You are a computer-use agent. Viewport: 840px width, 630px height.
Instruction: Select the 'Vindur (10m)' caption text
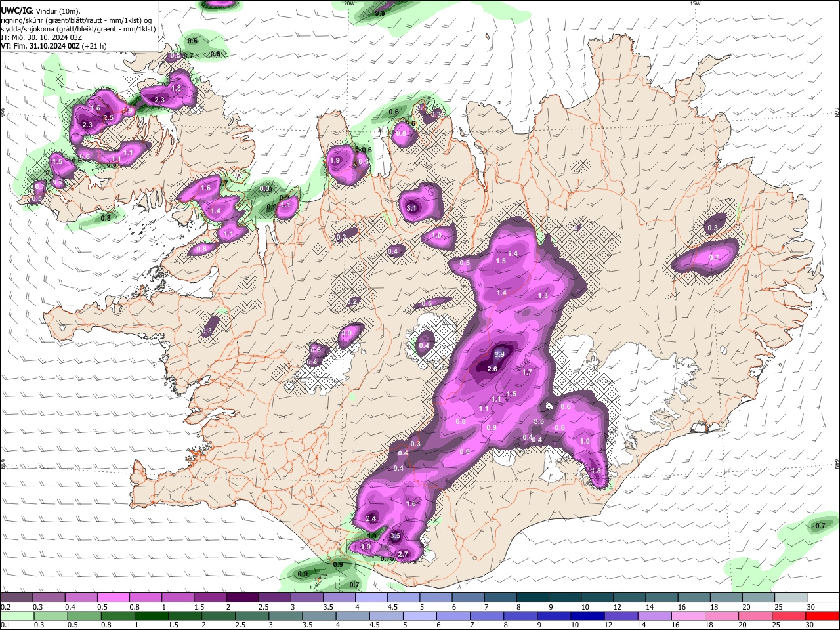pos(57,10)
